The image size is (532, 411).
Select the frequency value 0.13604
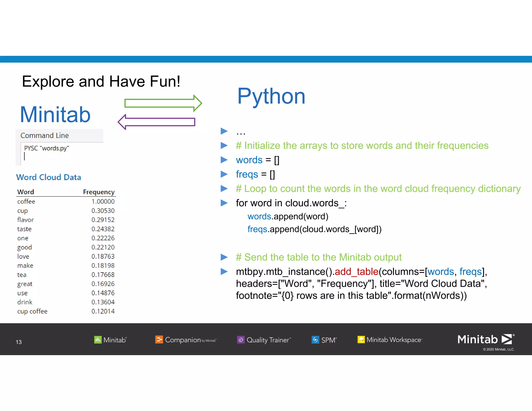[x=103, y=302]
